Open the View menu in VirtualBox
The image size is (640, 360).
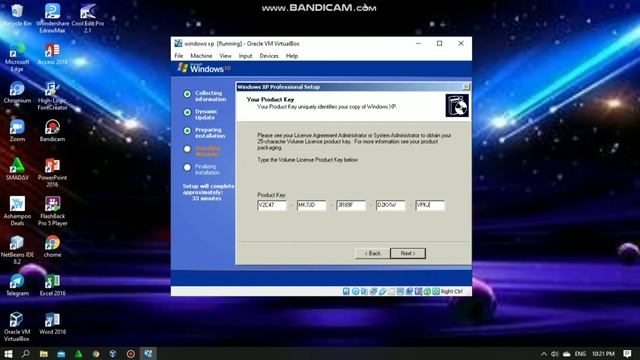(x=225, y=56)
